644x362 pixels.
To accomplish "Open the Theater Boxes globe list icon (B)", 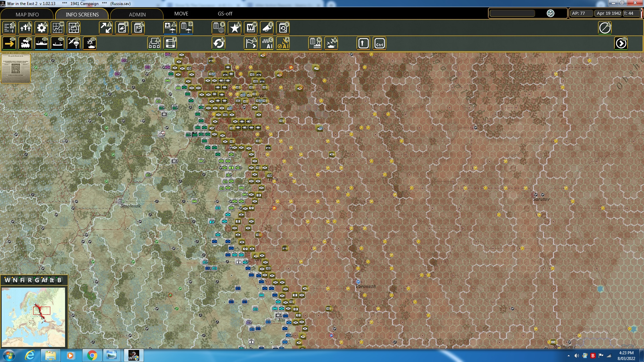I will tap(218, 28).
